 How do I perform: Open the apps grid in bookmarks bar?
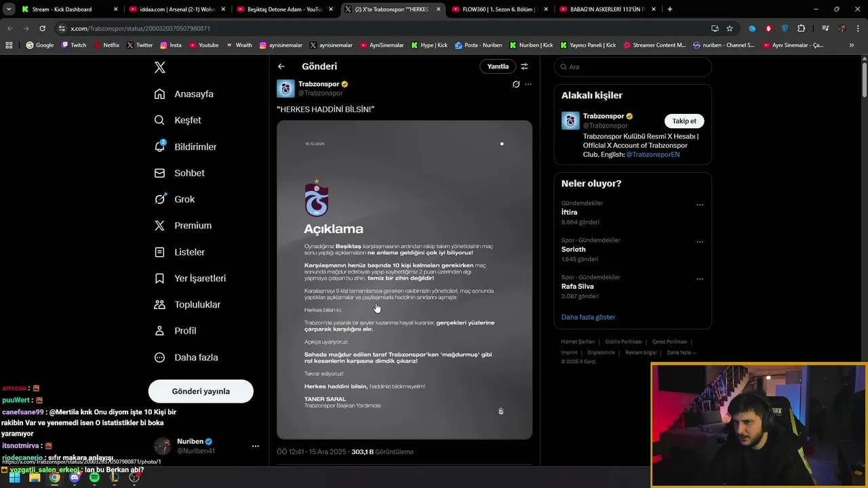[9, 45]
